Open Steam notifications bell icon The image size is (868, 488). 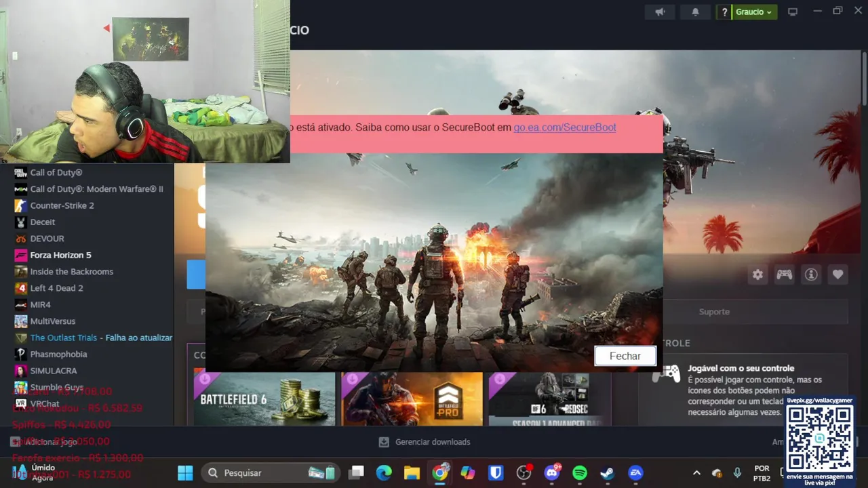(695, 12)
